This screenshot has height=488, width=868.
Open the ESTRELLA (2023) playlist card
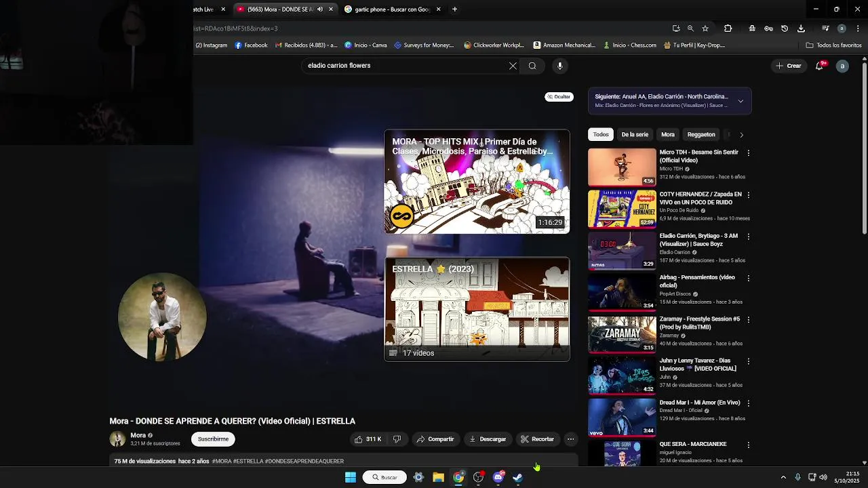point(477,309)
